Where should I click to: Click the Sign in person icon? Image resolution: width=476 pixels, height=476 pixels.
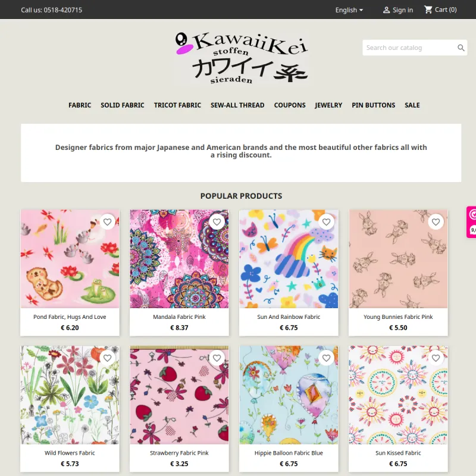tap(386, 10)
